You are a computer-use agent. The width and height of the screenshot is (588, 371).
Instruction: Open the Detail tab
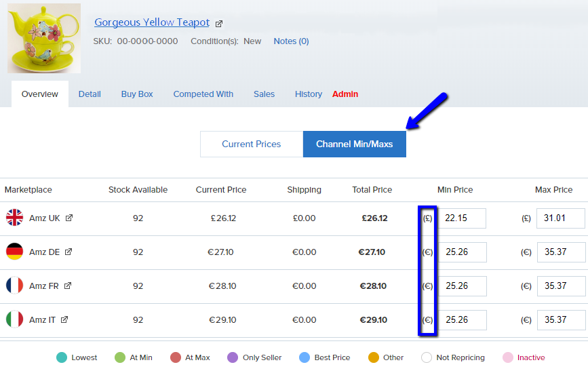(x=90, y=94)
